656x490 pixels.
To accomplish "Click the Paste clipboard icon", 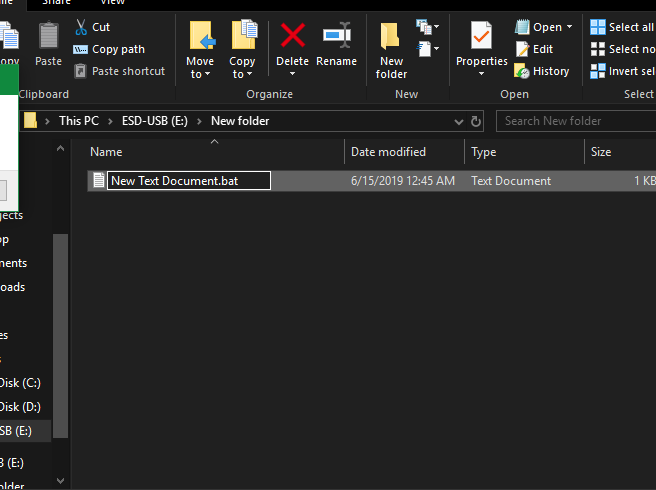I will [49, 35].
